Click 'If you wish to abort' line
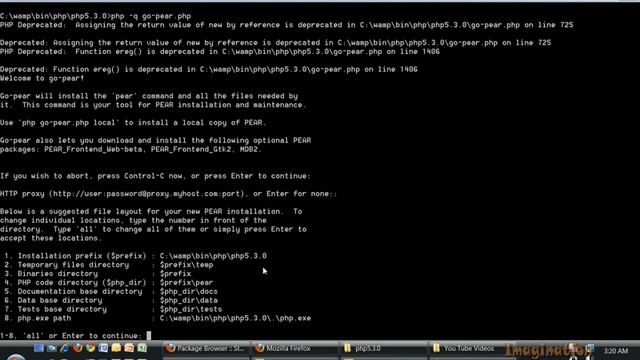 tap(155, 176)
